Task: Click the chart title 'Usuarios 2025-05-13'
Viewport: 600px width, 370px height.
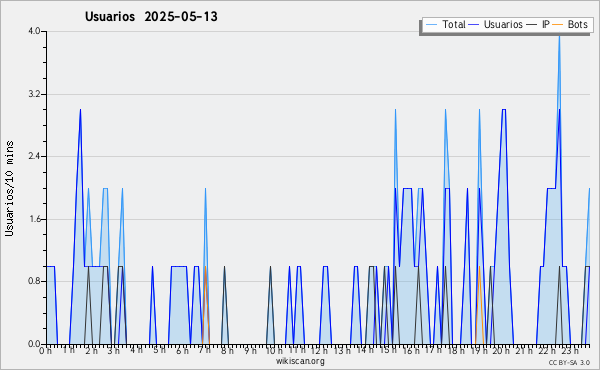Action: coord(151,16)
